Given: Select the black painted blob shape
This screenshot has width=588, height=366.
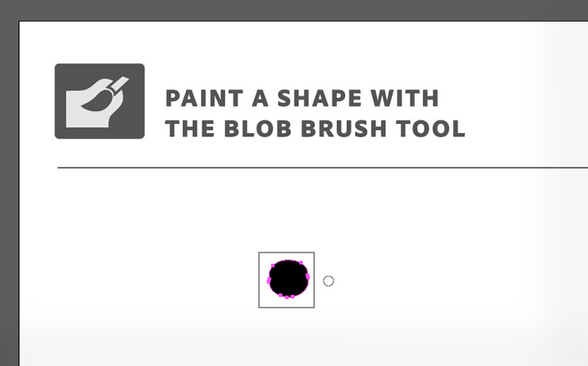Looking at the screenshot, I should (288, 277).
